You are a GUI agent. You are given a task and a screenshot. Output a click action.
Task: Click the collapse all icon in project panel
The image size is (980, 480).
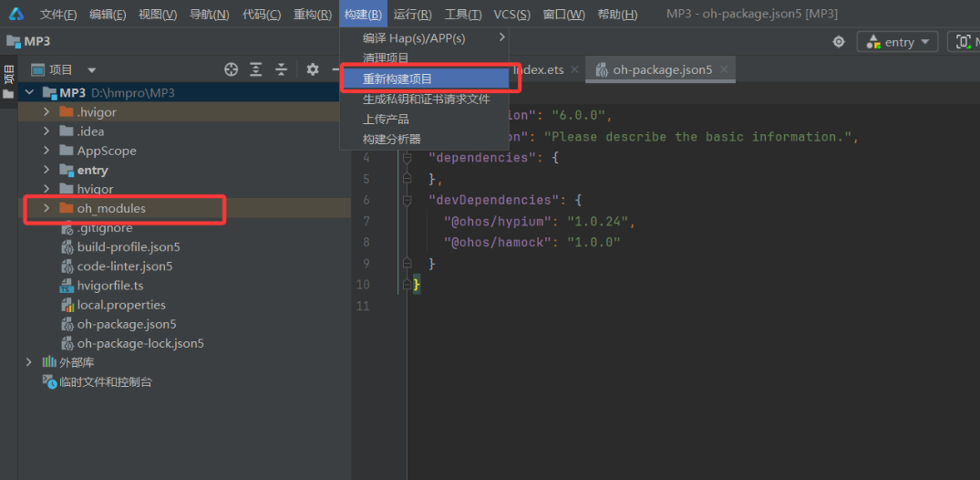[282, 69]
